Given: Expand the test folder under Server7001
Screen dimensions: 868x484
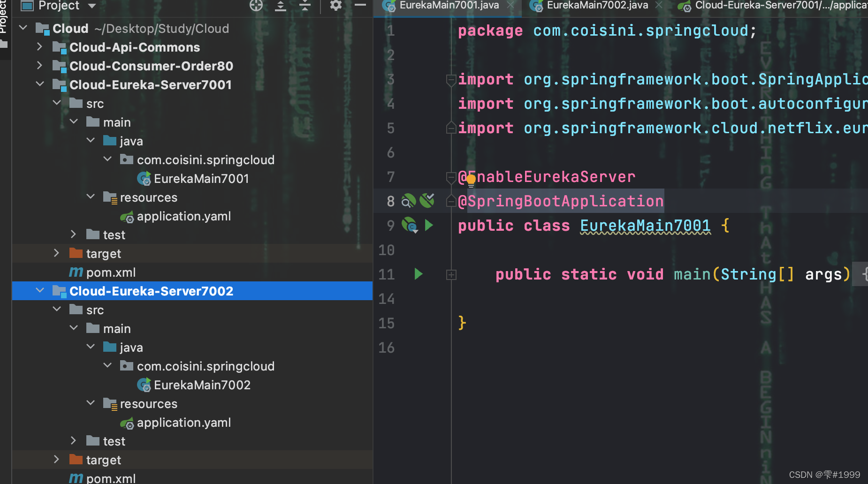Looking at the screenshot, I should pyautogui.click(x=74, y=234).
